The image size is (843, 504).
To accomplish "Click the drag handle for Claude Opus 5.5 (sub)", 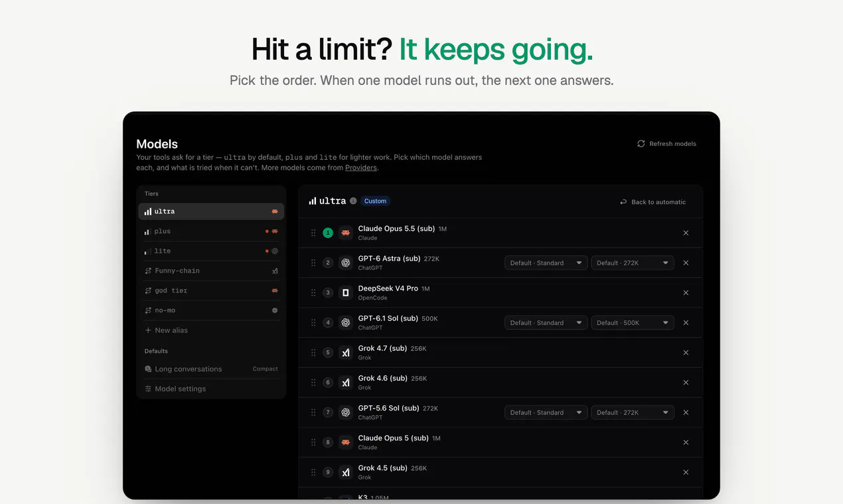I will (x=313, y=233).
